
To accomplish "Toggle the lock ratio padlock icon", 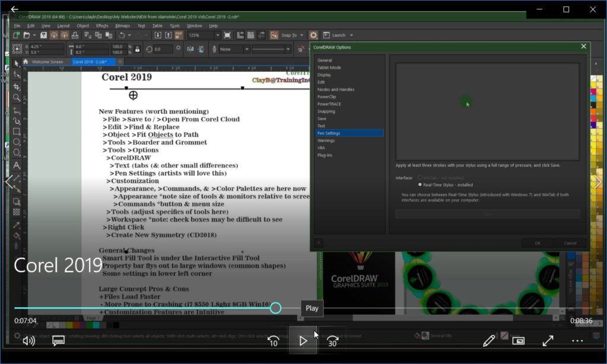I will (x=137, y=49).
